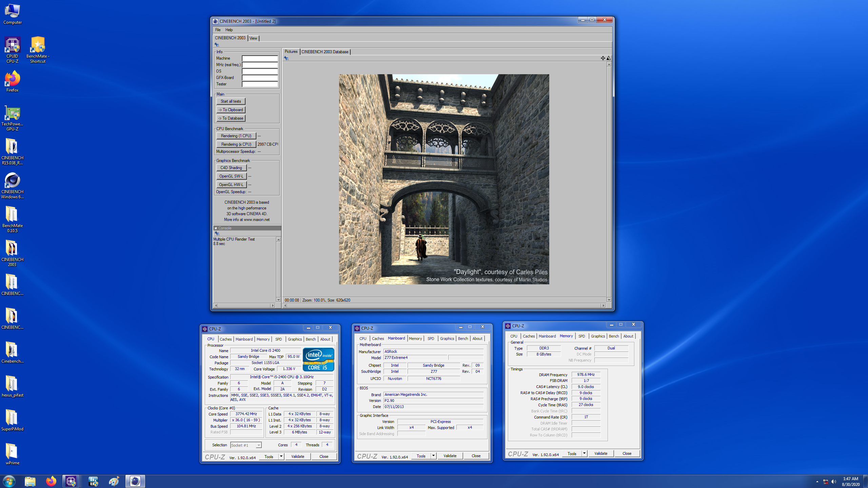Open CINEBENCH Windows 64 shortcut icon
The image size is (868, 488).
(x=13, y=186)
